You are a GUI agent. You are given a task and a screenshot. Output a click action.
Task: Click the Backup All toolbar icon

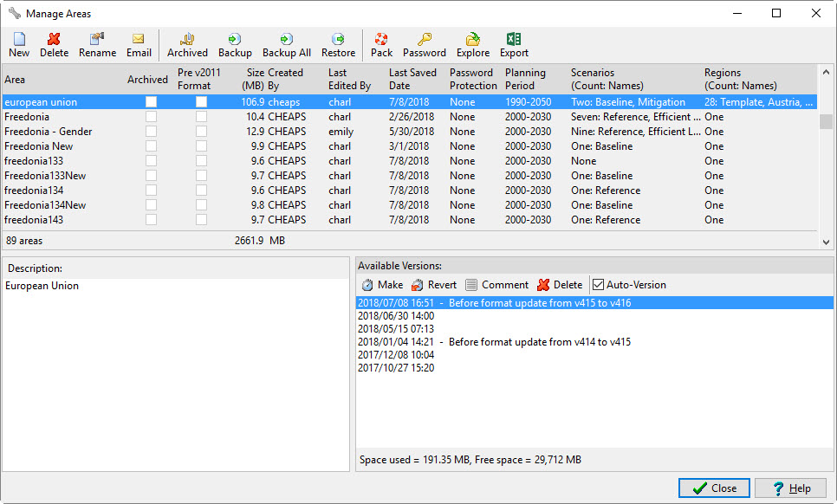287,39
